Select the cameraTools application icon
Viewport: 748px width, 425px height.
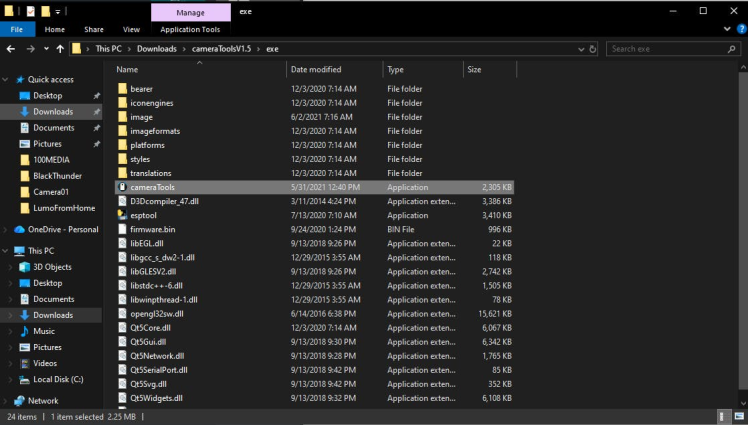[x=122, y=187]
